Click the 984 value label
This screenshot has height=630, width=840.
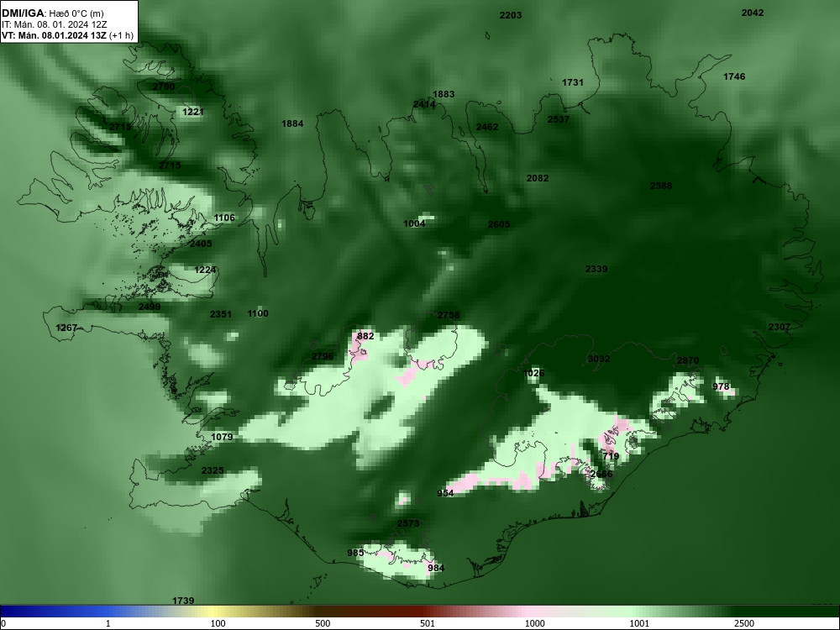click(x=436, y=569)
